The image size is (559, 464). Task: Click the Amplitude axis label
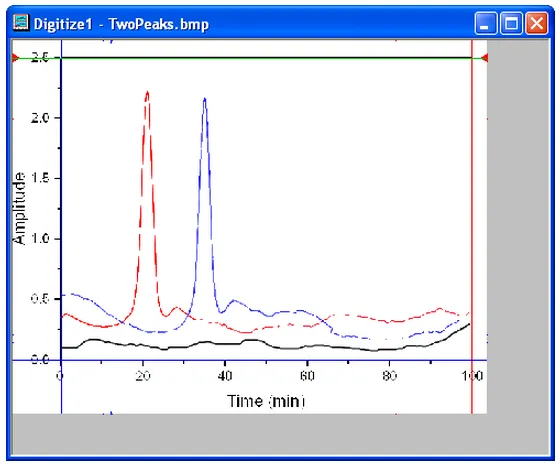20,209
